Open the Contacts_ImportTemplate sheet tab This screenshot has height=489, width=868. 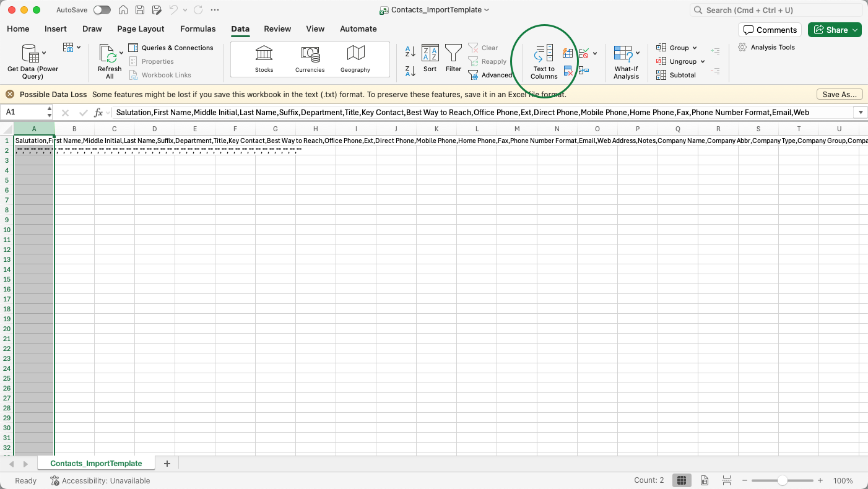pyautogui.click(x=96, y=463)
